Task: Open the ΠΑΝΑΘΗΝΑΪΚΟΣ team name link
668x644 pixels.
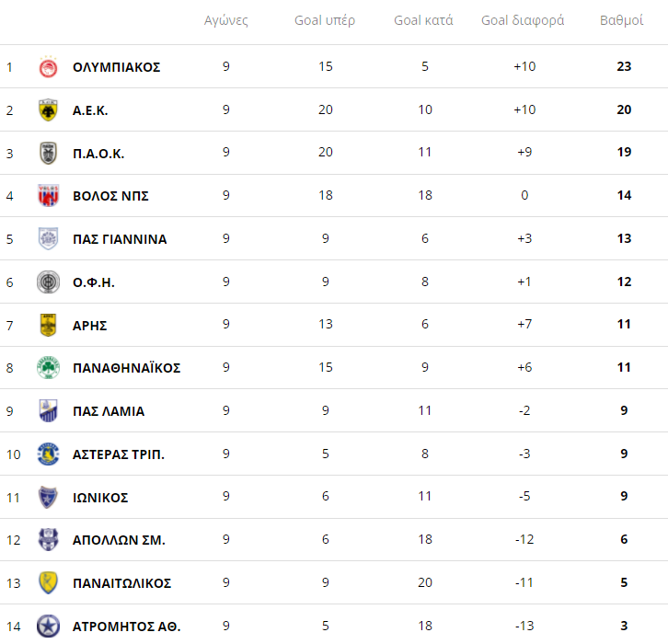Action: (x=126, y=368)
